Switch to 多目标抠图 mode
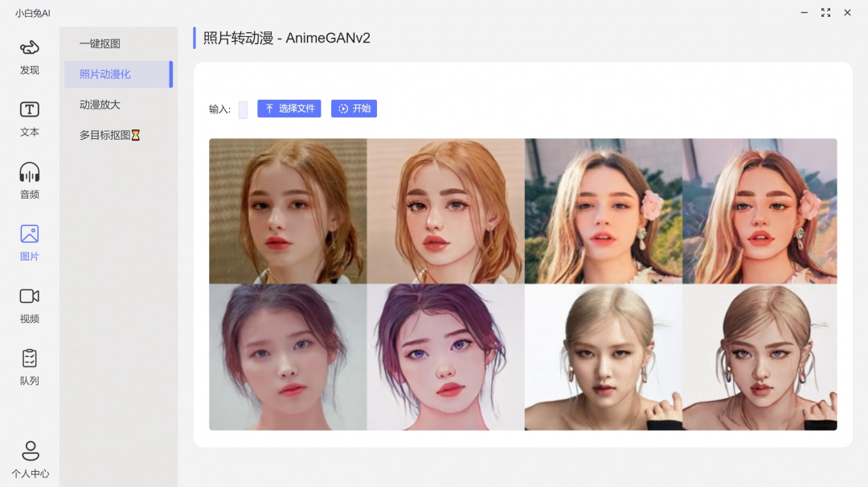The width and height of the screenshot is (868, 487). pos(103,136)
